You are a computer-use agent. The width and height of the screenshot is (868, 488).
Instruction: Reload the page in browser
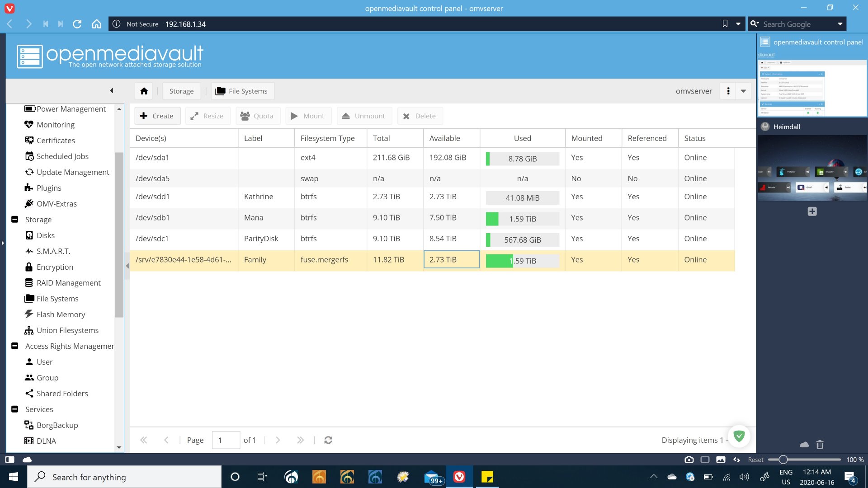click(x=77, y=24)
